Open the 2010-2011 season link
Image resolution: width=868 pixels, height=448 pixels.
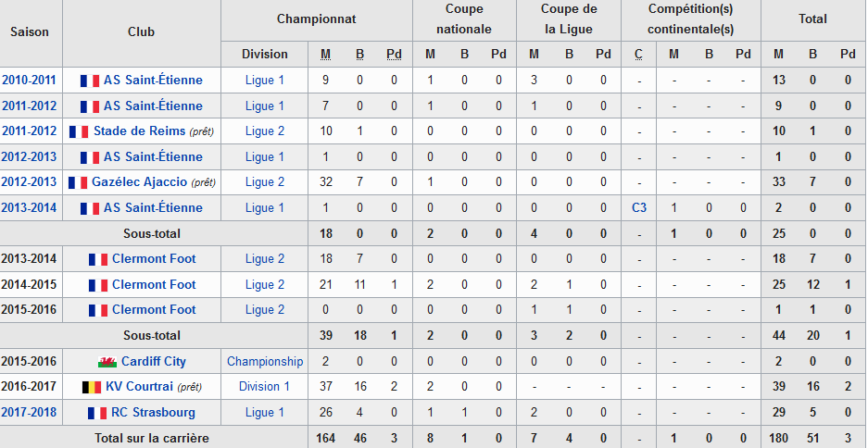(29, 81)
